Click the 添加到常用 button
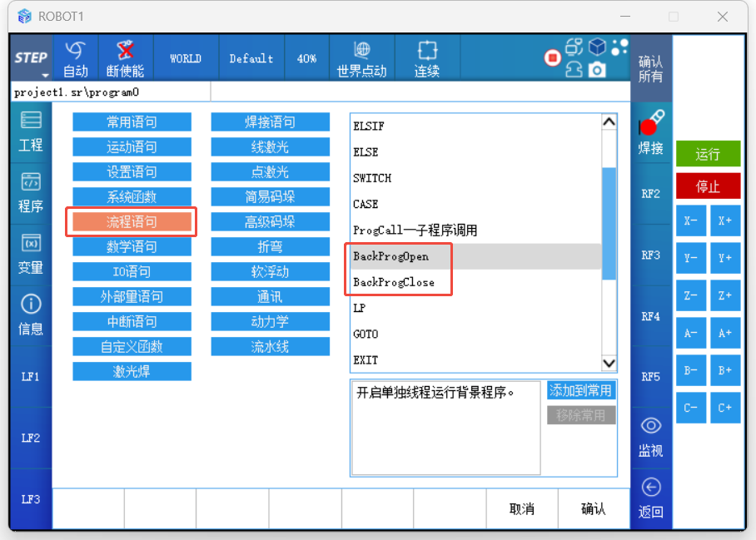 click(x=581, y=390)
